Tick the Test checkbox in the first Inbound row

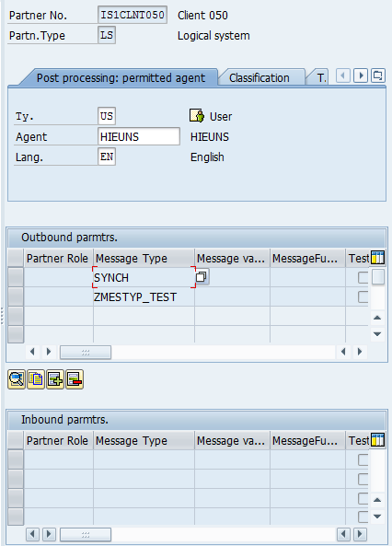pyautogui.click(x=363, y=459)
